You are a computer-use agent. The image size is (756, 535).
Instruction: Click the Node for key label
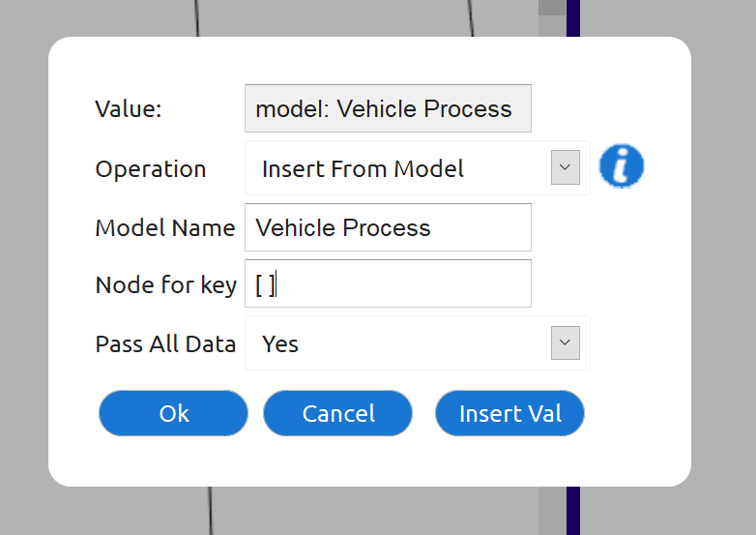click(x=165, y=284)
